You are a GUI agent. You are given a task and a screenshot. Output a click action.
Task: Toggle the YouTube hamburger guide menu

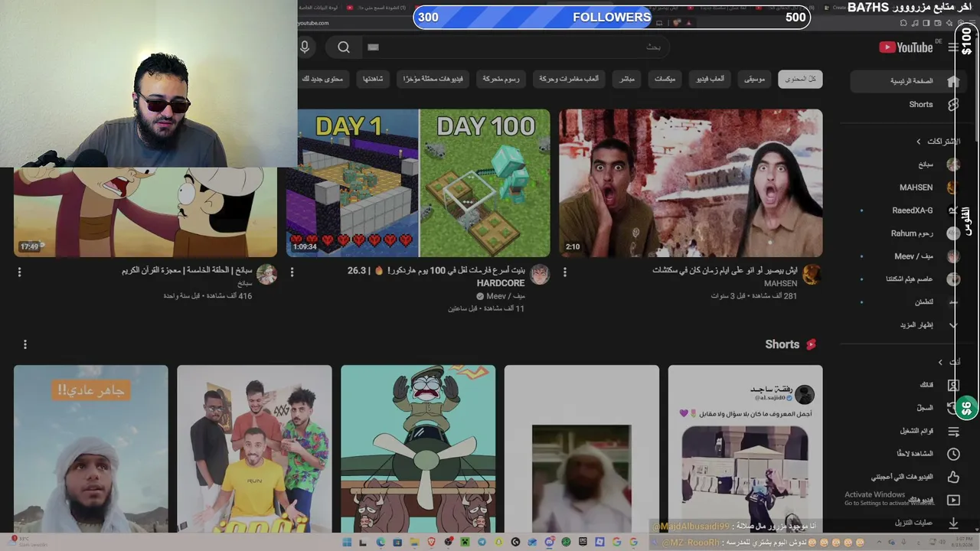(x=952, y=47)
